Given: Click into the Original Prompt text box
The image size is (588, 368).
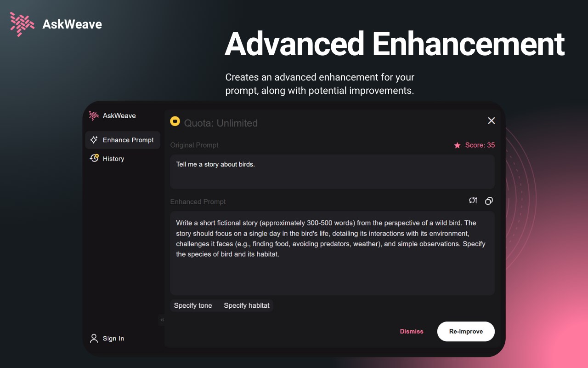Looking at the screenshot, I should click(332, 172).
